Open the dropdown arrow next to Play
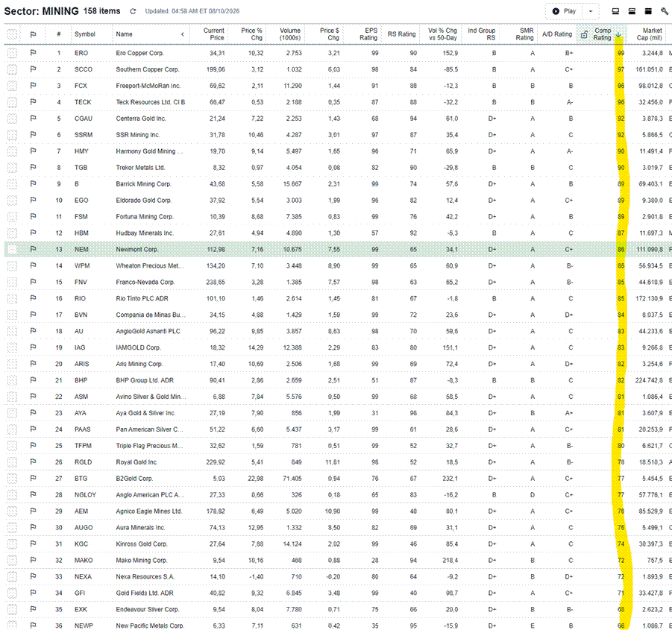Screen dimensions: 672x630 tap(591, 11)
